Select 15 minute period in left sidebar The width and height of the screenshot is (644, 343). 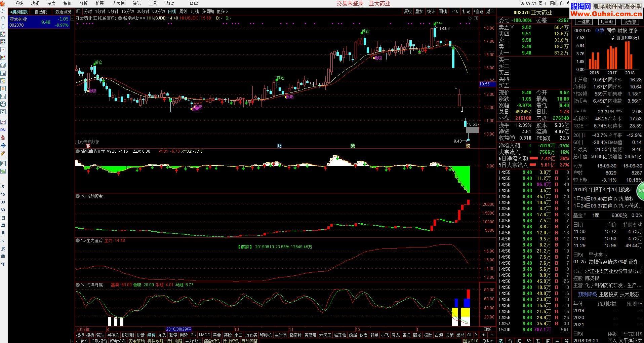pyautogui.click(x=3, y=194)
